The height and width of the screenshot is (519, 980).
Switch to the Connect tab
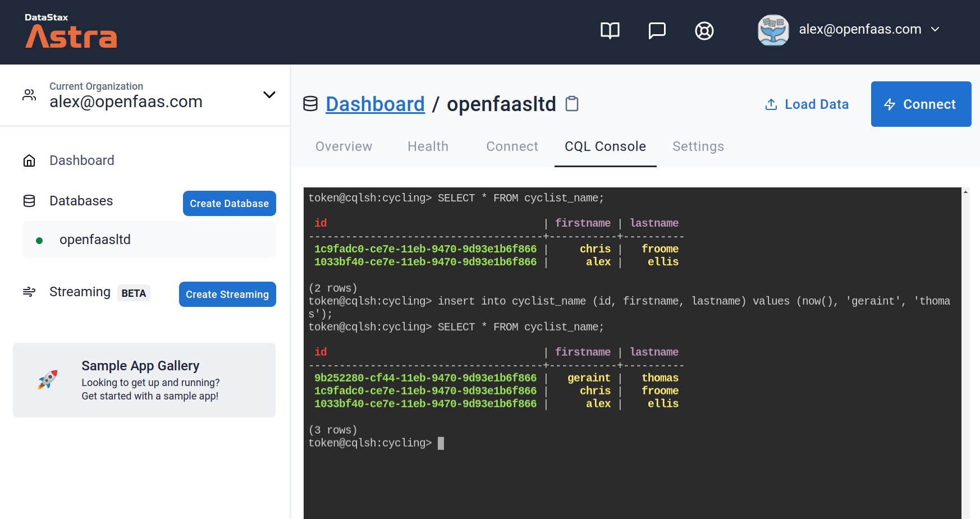512,146
